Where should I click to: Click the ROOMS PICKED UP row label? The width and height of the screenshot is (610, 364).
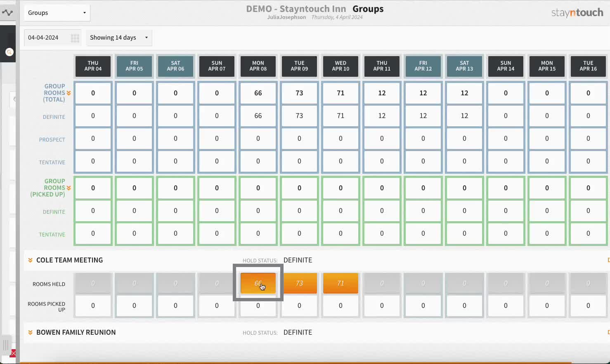tap(46, 307)
